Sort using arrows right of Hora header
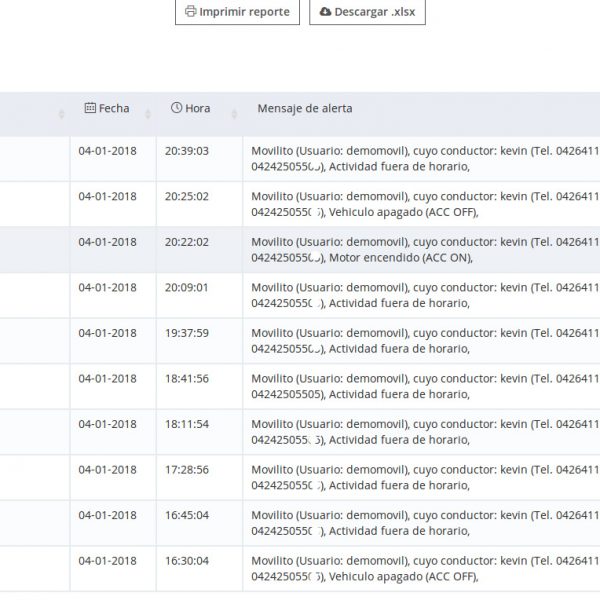Screen dimensions: 600x600 [233, 114]
